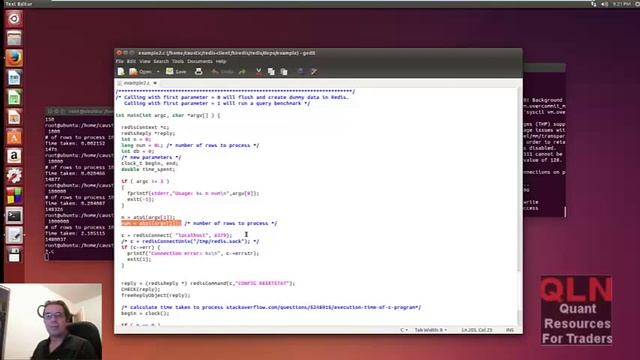This screenshot has width=640, height=360.
Task: Launch LibreOffice Impress from launcher
Action: tap(14, 117)
